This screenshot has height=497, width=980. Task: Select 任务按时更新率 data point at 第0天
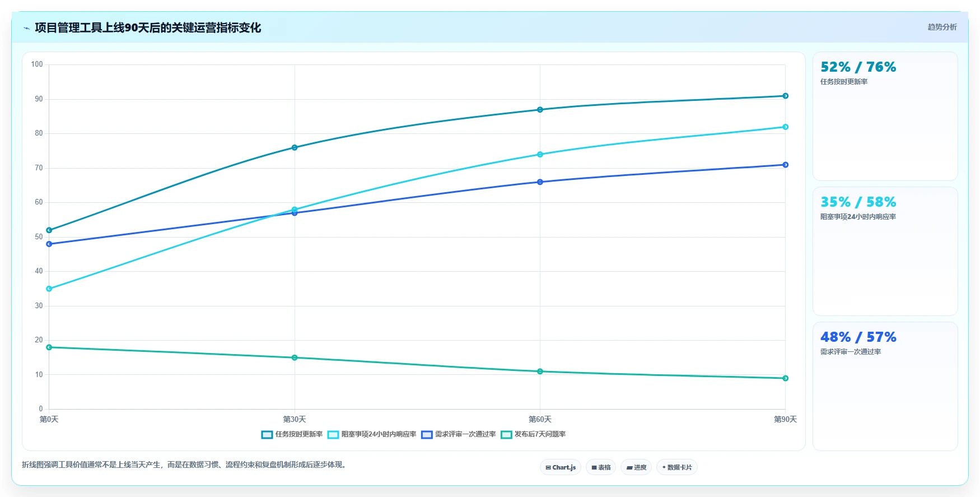(49, 230)
